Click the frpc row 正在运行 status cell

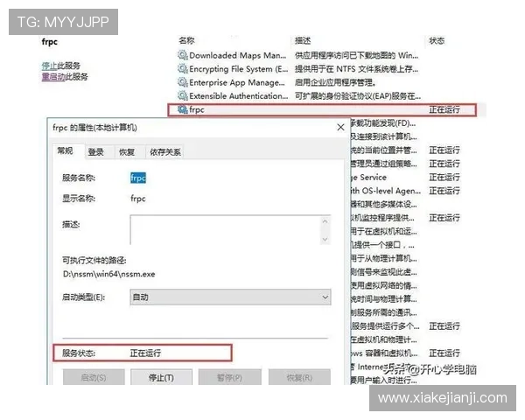pos(444,109)
